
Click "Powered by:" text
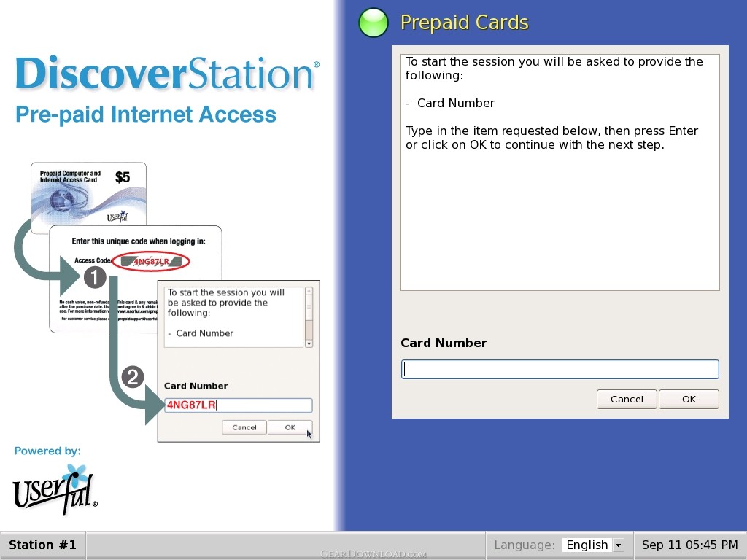(x=47, y=451)
